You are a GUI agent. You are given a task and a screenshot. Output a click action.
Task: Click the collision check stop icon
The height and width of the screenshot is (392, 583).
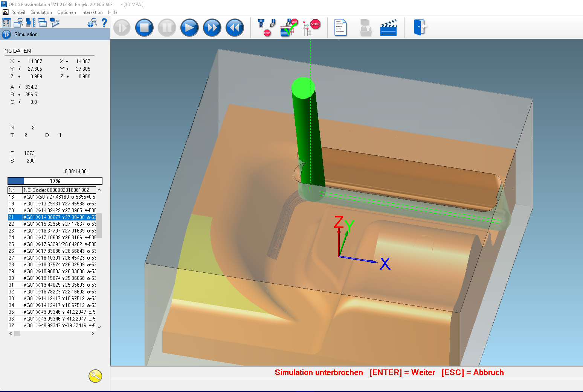(x=289, y=28)
